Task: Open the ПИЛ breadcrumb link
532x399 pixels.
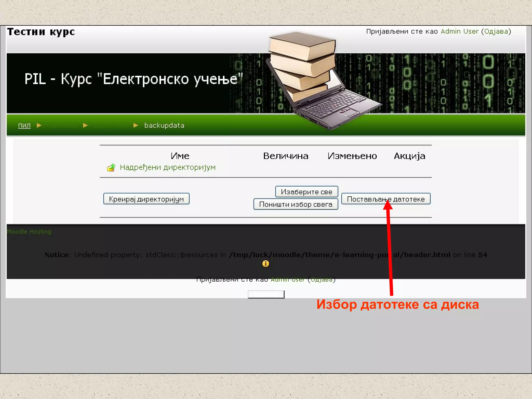Action: pos(24,125)
